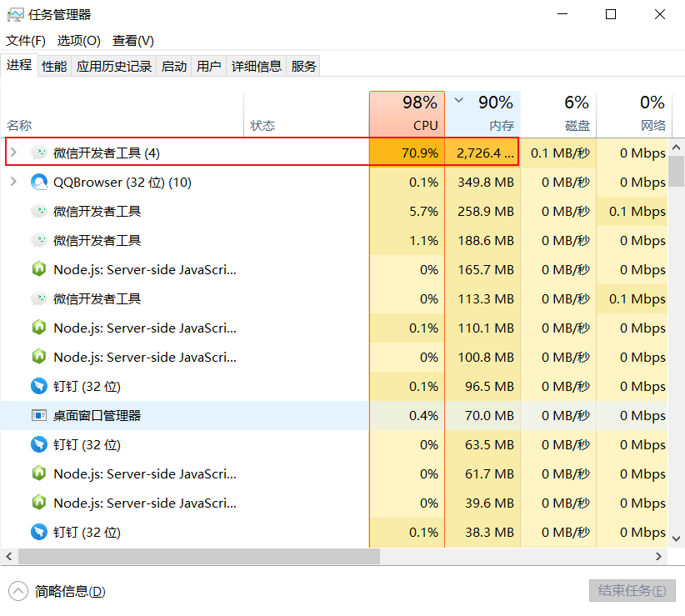The image size is (685, 616).
Task: Click the 0.4% CPU cell
Action: [x=407, y=415]
